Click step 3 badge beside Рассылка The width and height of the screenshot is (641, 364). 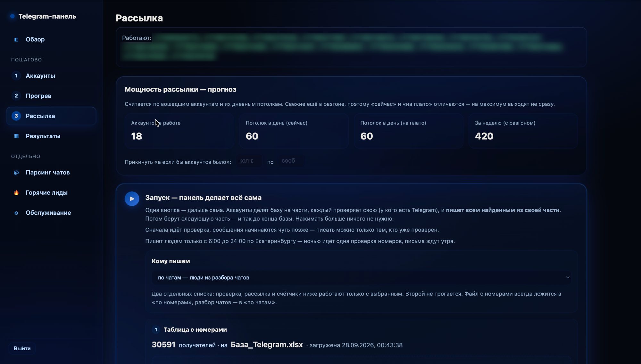pyautogui.click(x=16, y=116)
